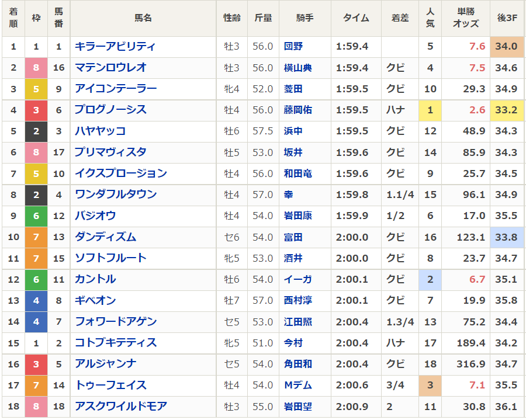The height and width of the screenshot is (420, 526).
Task: Open jockey page for Mデム
Action: [297, 385]
